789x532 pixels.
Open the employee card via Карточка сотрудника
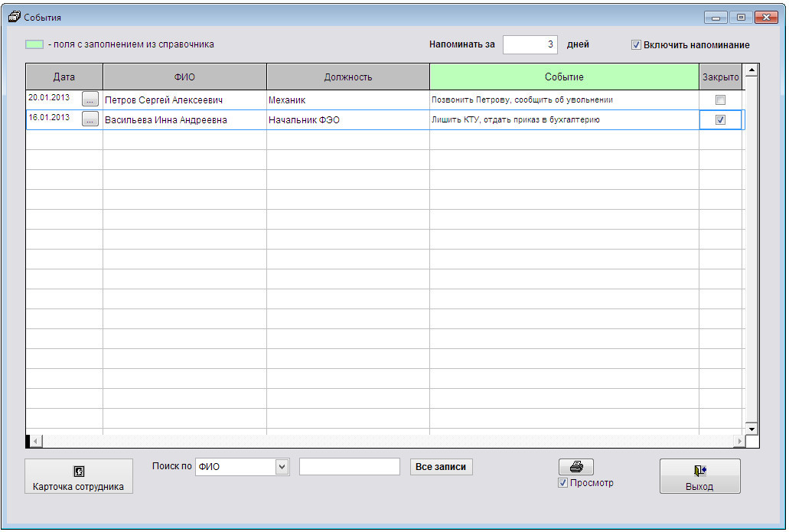pyautogui.click(x=79, y=476)
